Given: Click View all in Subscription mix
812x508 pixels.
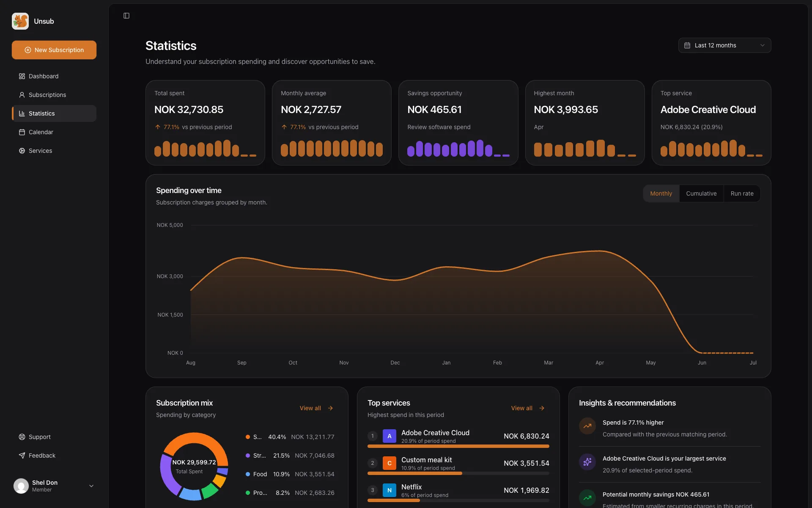Looking at the screenshot, I should (x=316, y=408).
